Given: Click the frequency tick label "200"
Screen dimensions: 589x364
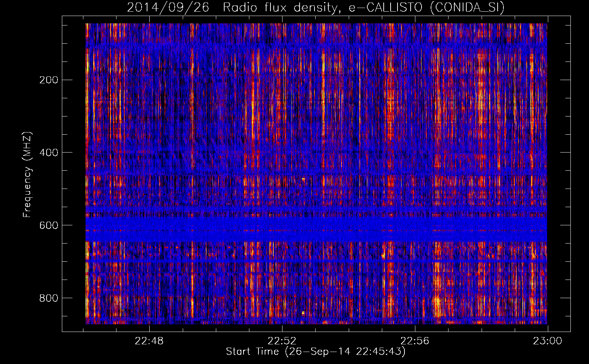Looking at the screenshot, I should coord(49,80).
